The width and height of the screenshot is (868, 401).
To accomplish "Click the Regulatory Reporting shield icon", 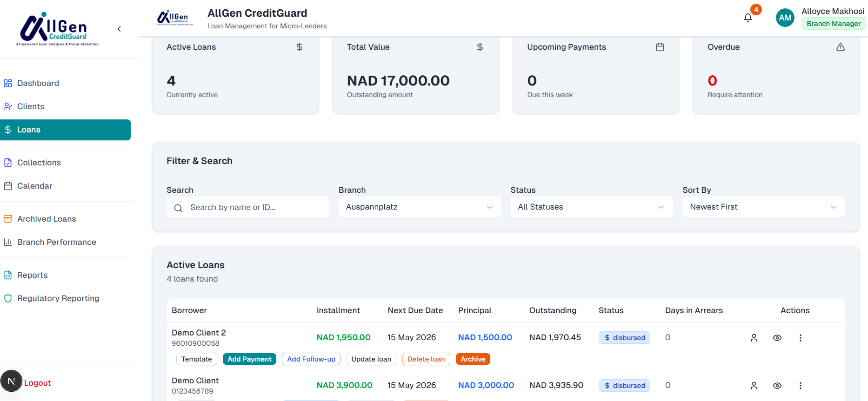I will click(x=8, y=298).
